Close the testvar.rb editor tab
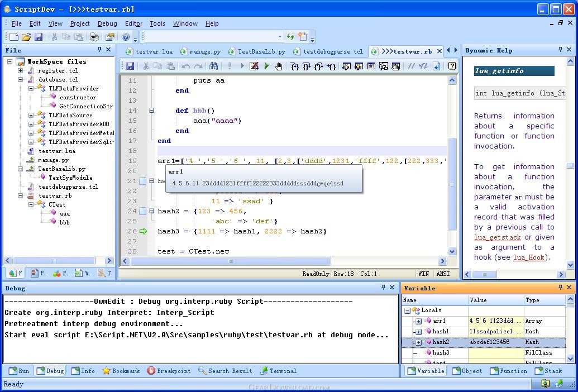This screenshot has height=392, width=578. click(440, 51)
